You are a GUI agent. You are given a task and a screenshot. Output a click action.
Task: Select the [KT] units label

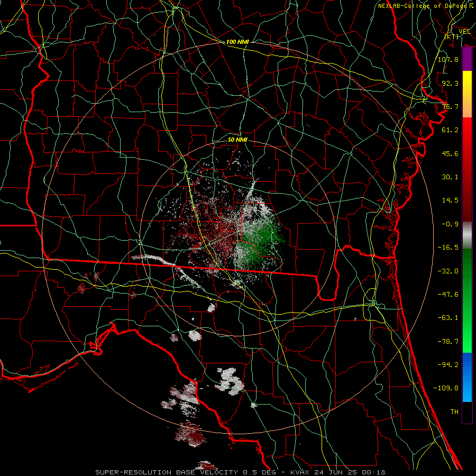[x=452, y=36]
